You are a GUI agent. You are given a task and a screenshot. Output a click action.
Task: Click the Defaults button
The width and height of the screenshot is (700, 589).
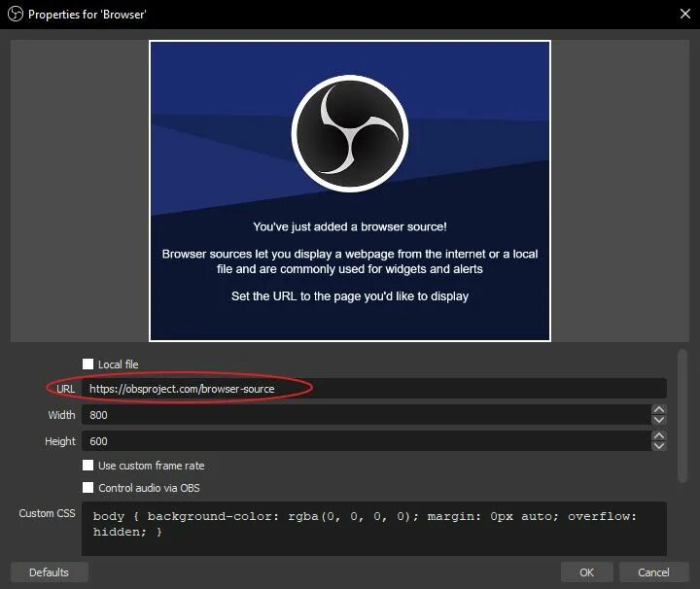point(50,572)
